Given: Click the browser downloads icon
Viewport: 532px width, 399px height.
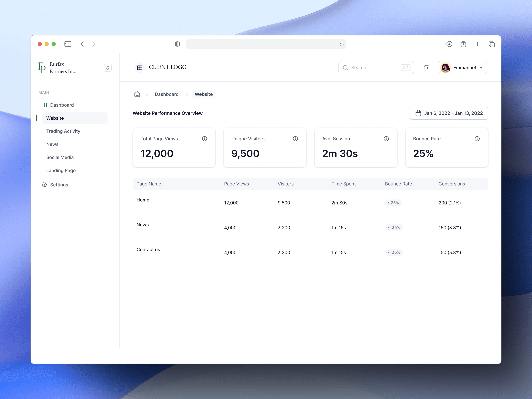Looking at the screenshot, I should point(449,44).
